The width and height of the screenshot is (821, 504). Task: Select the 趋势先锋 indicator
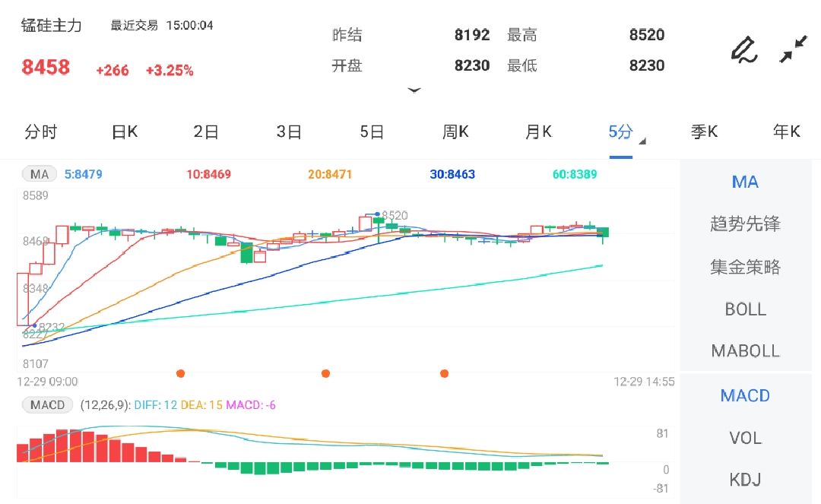point(745,224)
